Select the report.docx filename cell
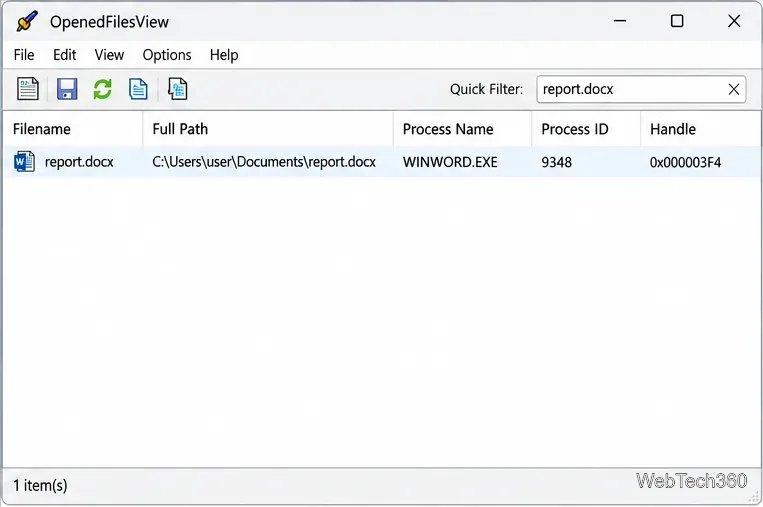This screenshot has height=507, width=763. point(79,162)
